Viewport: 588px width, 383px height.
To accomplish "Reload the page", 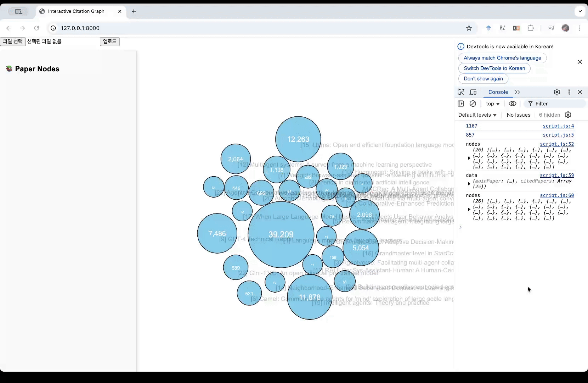I will point(36,28).
